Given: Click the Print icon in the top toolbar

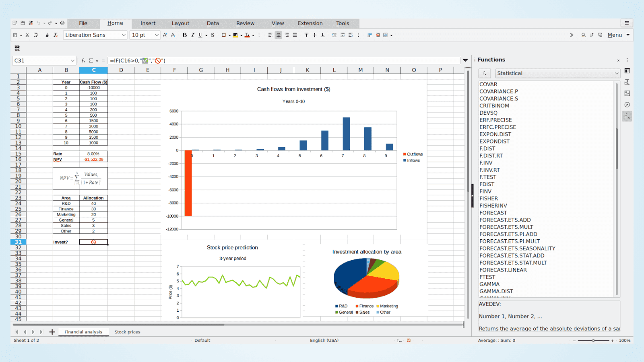Looking at the screenshot, I should 62,23.
